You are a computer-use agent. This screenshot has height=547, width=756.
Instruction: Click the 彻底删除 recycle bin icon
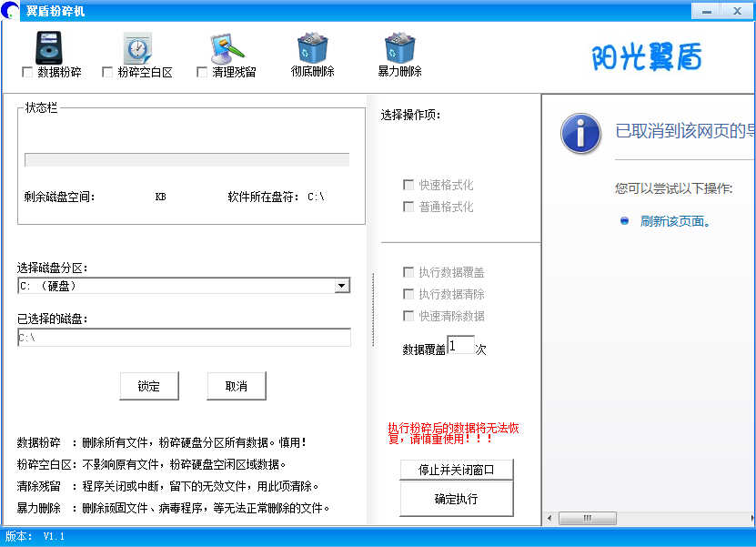tap(312, 47)
